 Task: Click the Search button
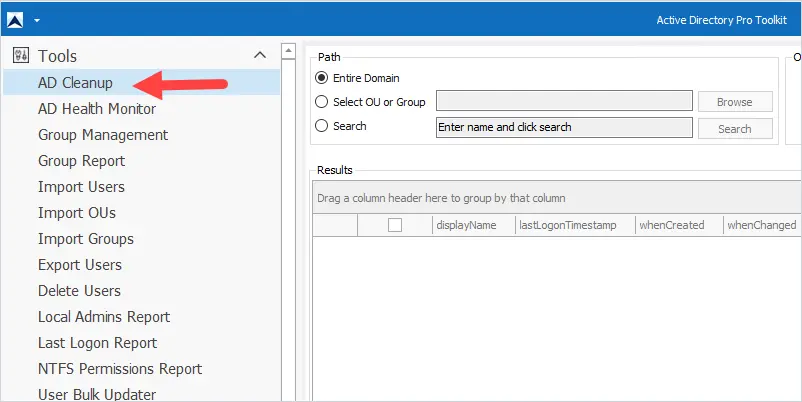(735, 128)
